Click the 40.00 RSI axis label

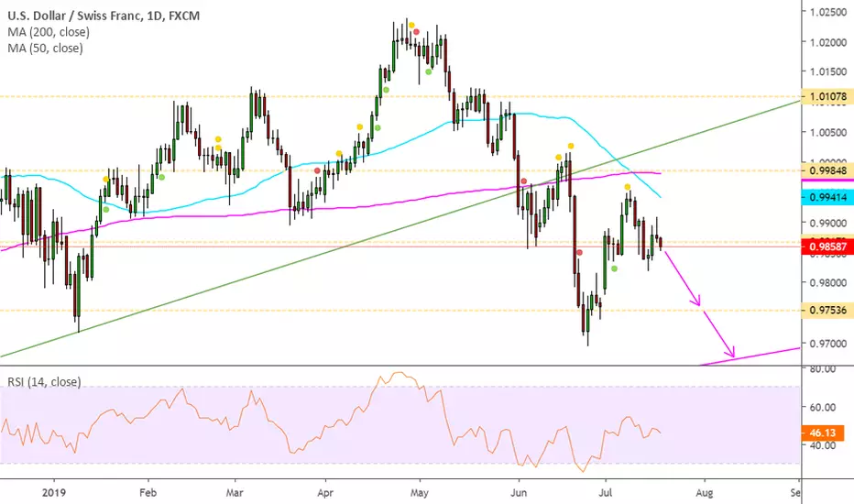click(x=823, y=445)
